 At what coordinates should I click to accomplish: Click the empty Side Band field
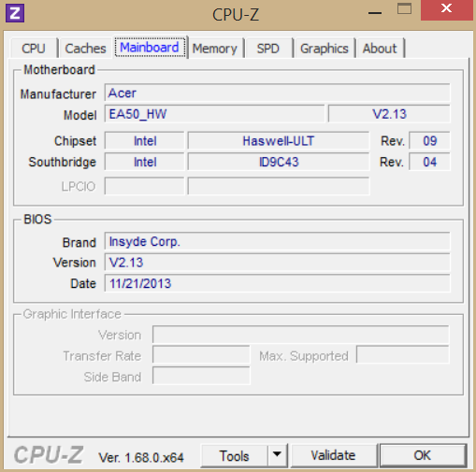tap(201, 376)
